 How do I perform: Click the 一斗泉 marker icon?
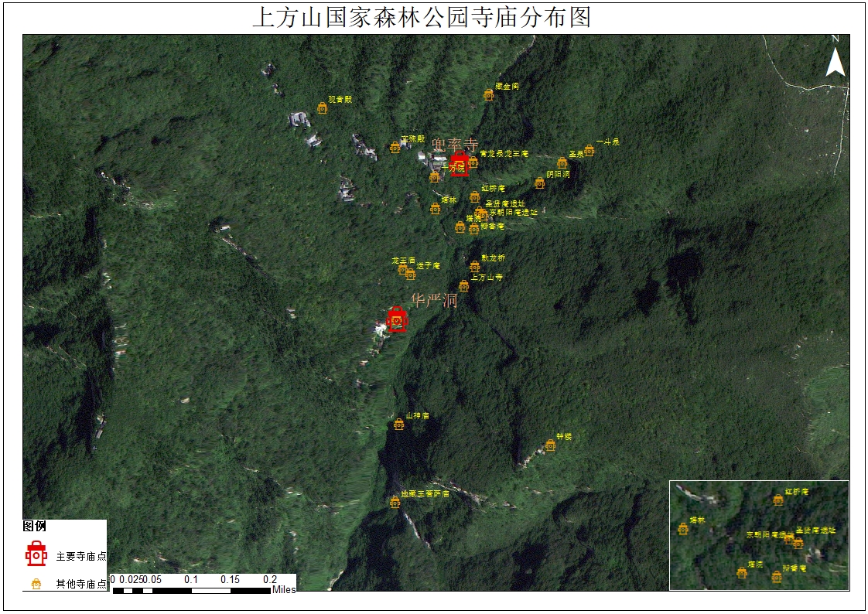tap(589, 151)
